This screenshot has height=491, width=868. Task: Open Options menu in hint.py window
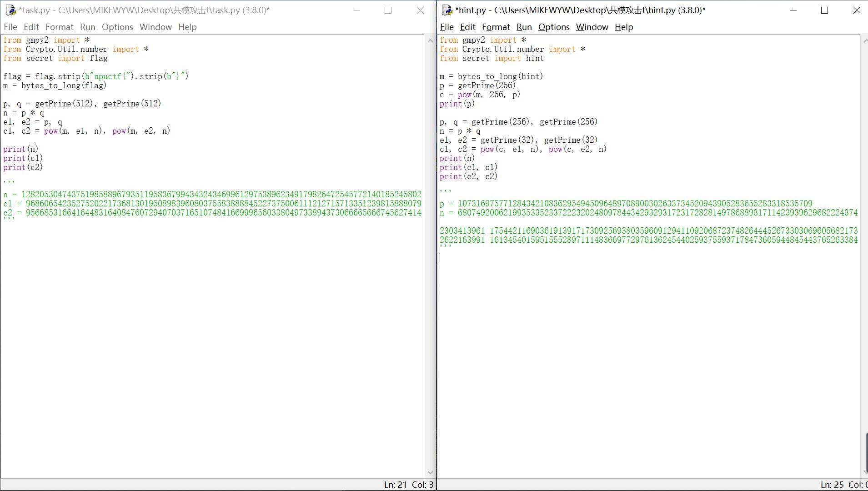pos(554,27)
